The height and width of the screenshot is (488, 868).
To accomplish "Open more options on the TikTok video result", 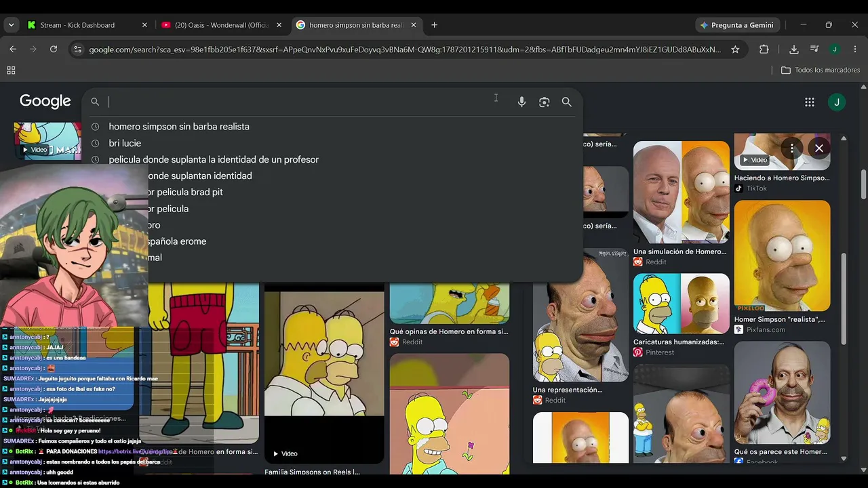I will (791, 148).
